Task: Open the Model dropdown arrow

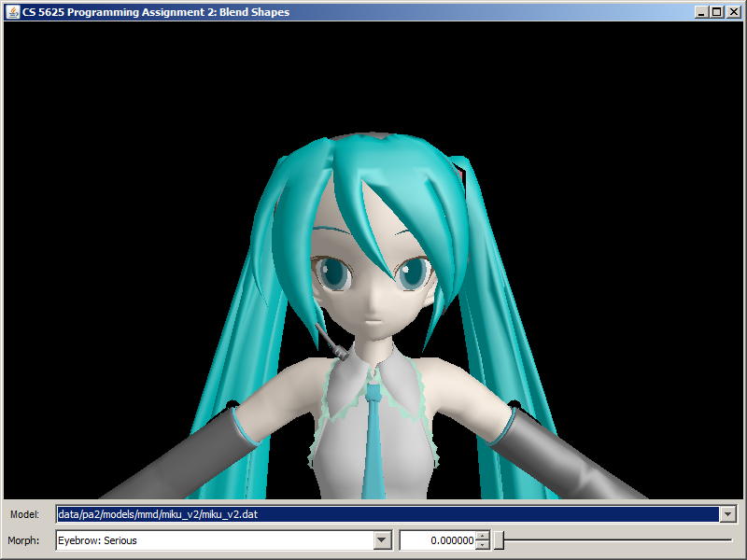Action: pos(727,514)
